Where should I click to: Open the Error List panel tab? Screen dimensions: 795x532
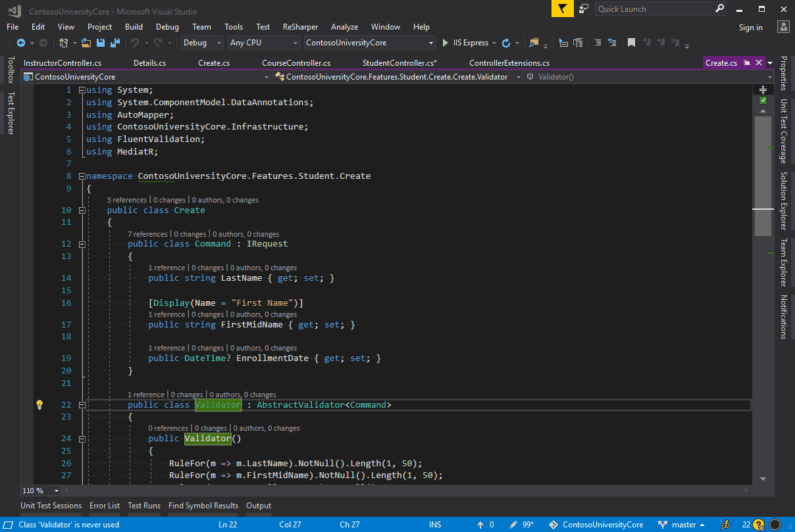pyautogui.click(x=105, y=506)
